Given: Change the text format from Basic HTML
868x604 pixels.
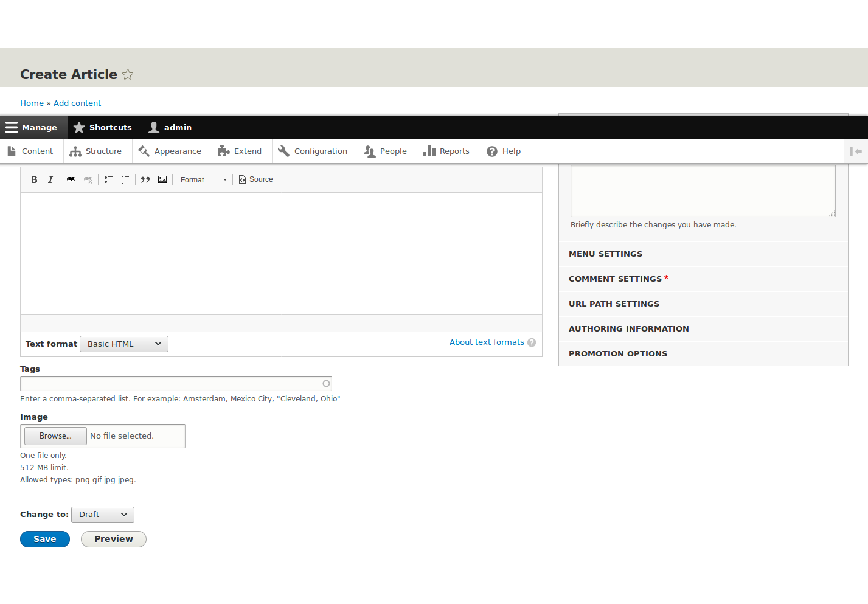Looking at the screenshot, I should tap(123, 344).
